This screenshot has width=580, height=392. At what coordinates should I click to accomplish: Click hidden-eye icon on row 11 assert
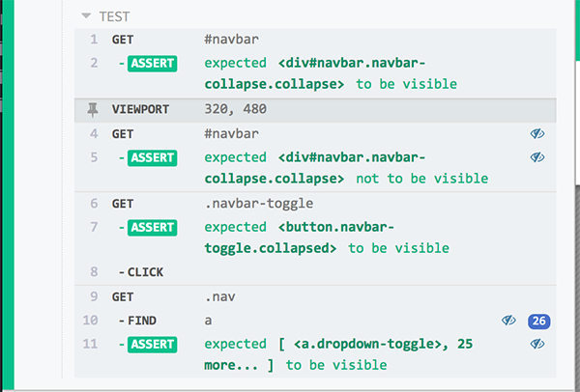(536, 344)
